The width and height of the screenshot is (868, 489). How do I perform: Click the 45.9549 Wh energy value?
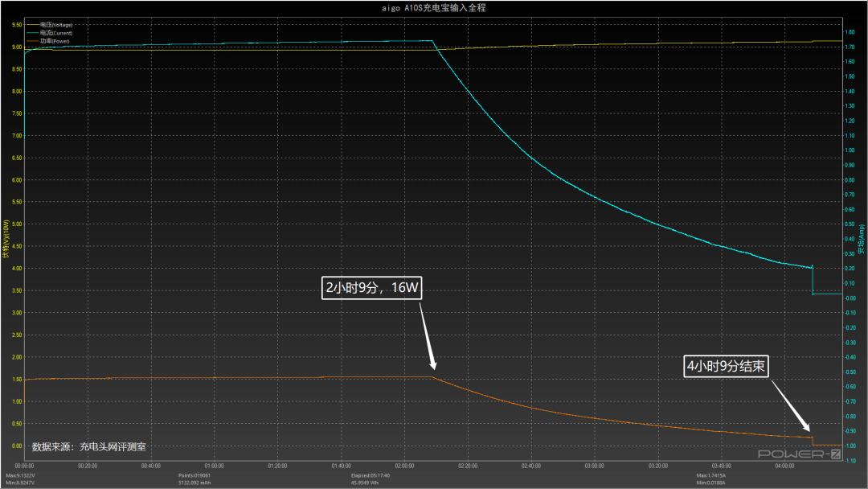click(x=364, y=483)
